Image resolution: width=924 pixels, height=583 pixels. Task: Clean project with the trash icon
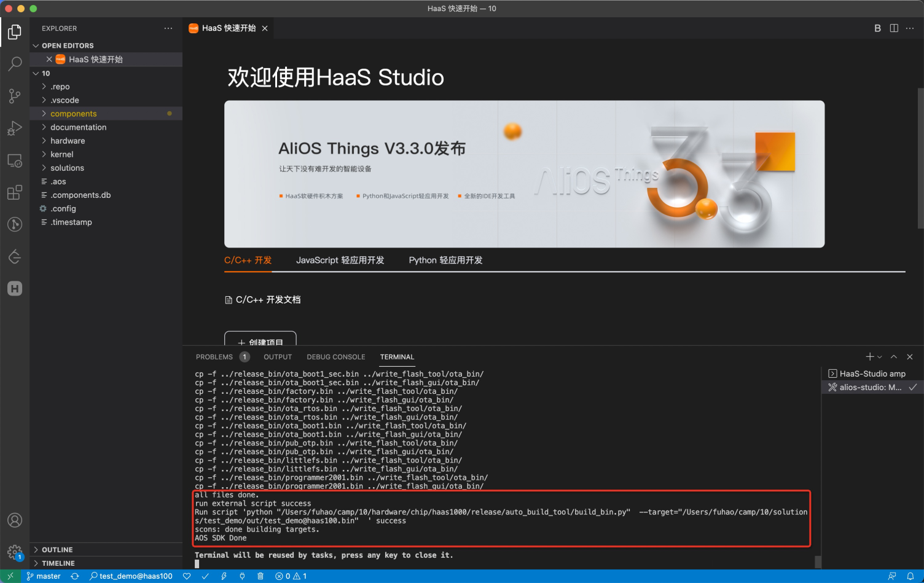tap(260, 576)
